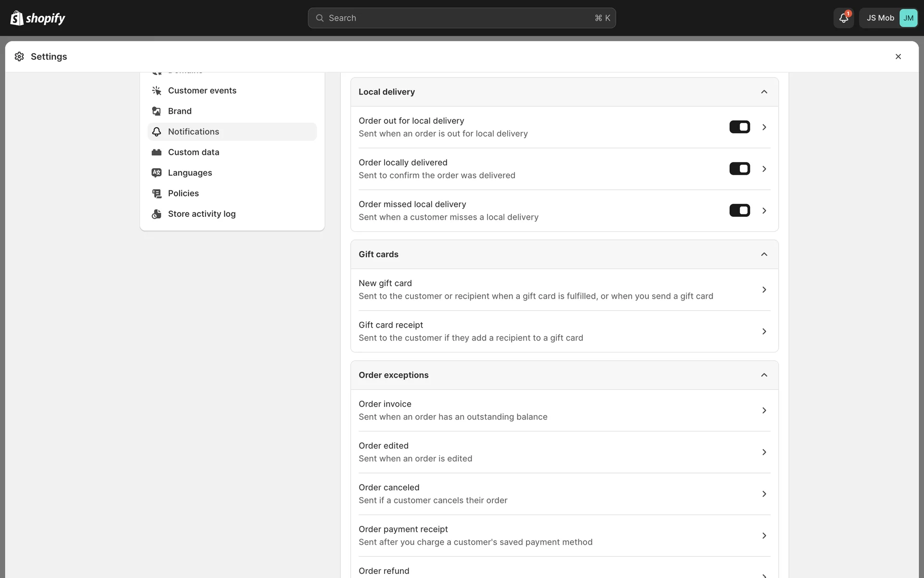924x578 pixels.
Task: Select Notifications in settings sidebar
Action: pyautogui.click(x=193, y=131)
